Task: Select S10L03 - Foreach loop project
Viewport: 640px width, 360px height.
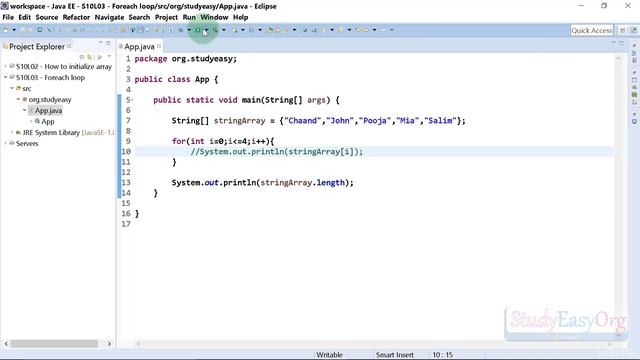Action: point(50,77)
